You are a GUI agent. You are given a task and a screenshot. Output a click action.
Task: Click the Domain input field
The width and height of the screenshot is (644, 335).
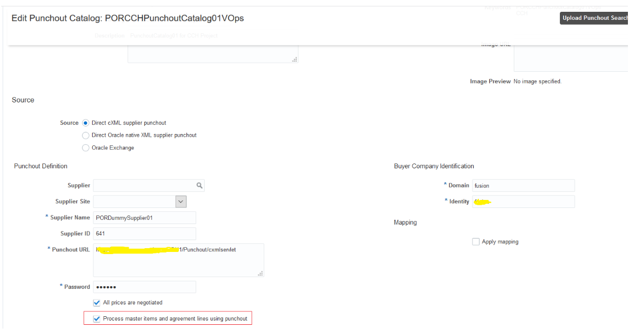pyautogui.click(x=523, y=185)
